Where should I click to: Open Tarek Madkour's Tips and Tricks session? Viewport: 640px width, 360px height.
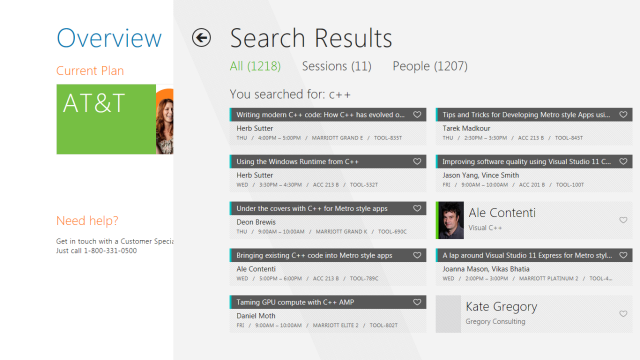tap(534, 127)
